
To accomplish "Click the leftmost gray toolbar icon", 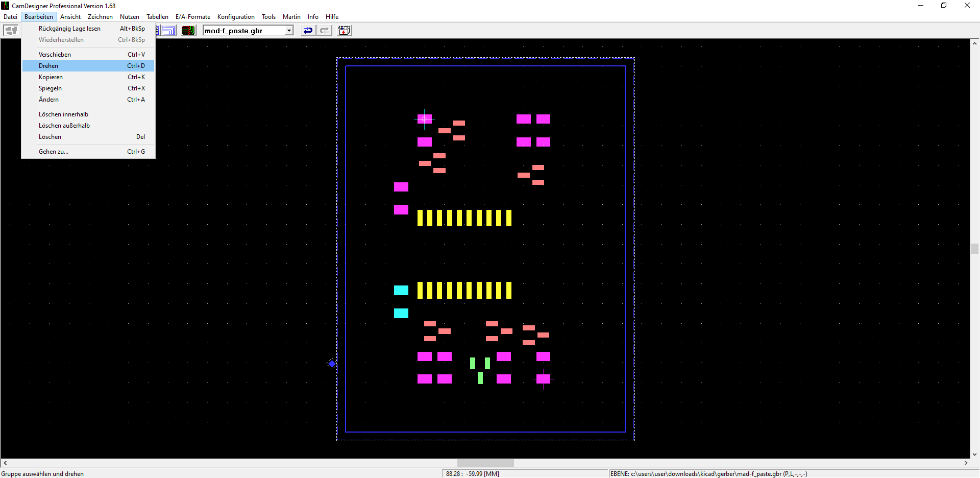I will coord(11,31).
